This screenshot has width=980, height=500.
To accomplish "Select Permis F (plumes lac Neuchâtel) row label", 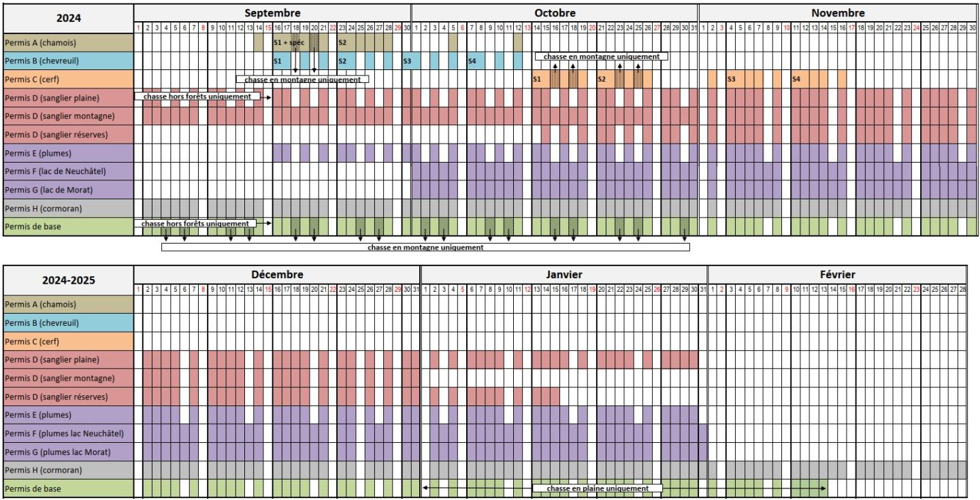I will pyautogui.click(x=67, y=433).
